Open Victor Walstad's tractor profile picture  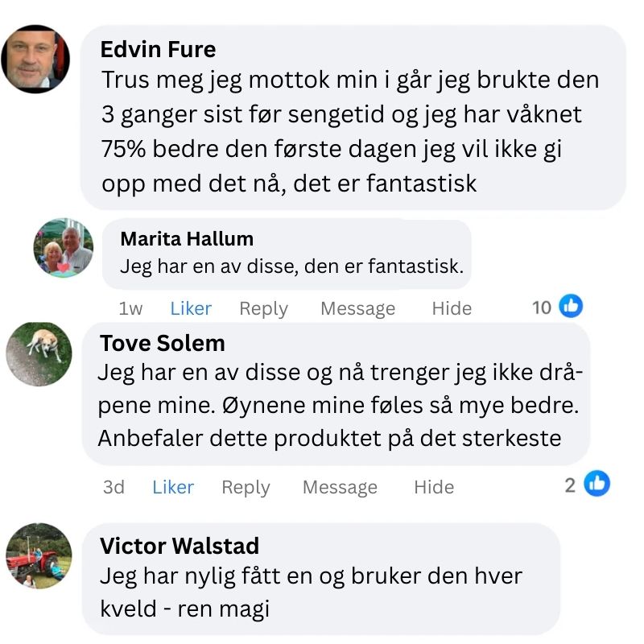(x=39, y=556)
